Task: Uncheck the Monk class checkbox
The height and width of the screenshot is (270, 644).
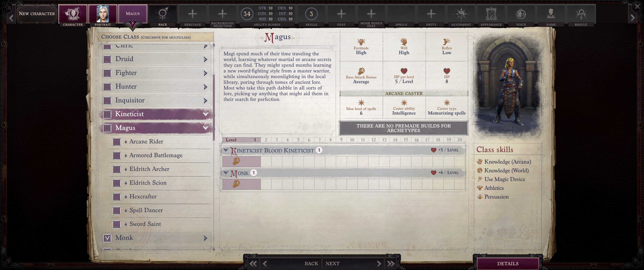Action: [x=107, y=238]
